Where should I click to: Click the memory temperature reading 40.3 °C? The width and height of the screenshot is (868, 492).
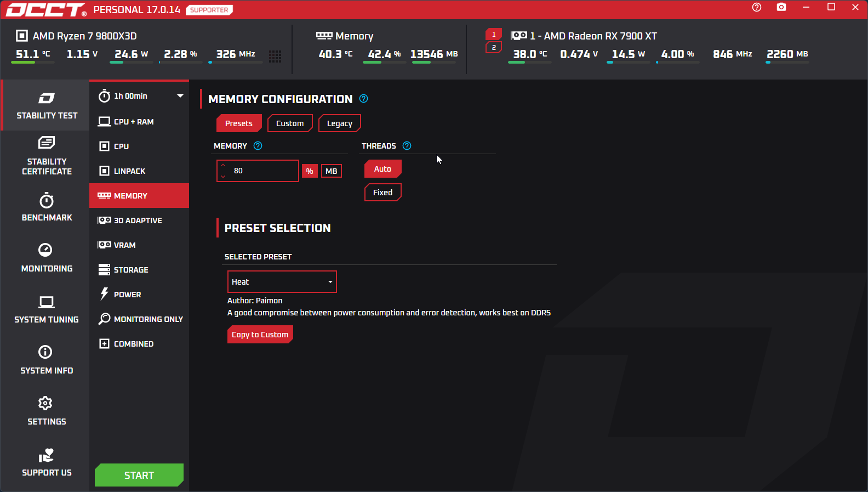pyautogui.click(x=336, y=54)
